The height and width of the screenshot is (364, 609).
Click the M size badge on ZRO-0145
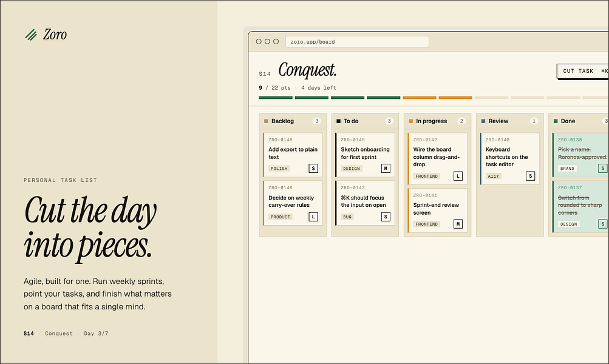click(386, 169)
